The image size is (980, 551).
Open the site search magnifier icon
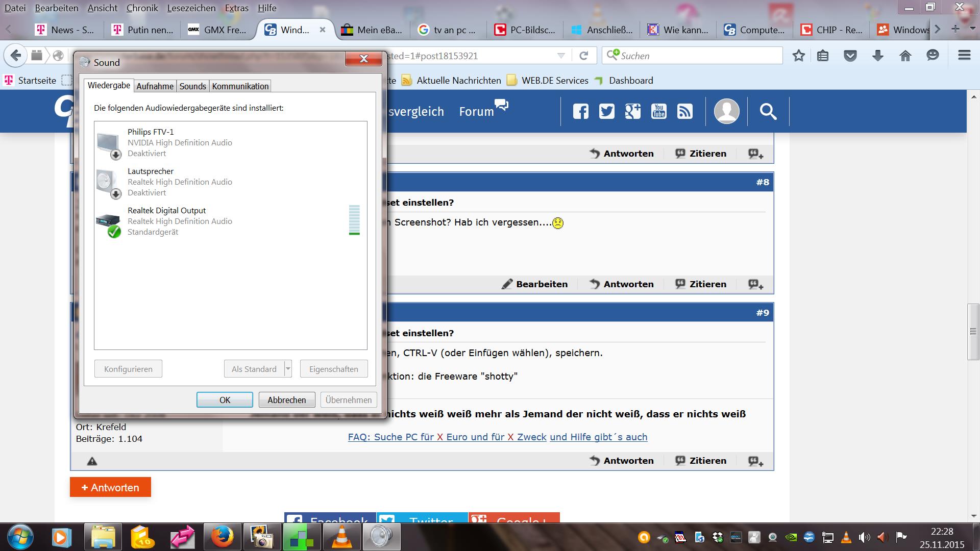click(x=768, y=111)
